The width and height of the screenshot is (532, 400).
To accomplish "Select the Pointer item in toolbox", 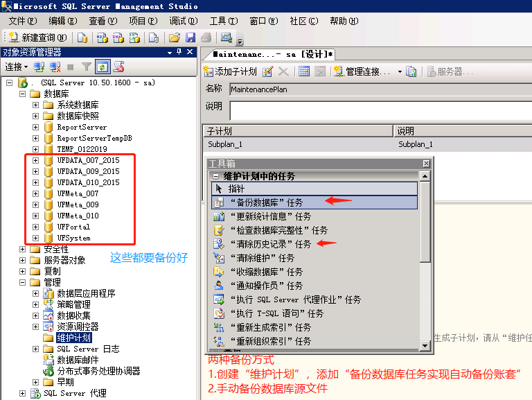I will point(314,189).
